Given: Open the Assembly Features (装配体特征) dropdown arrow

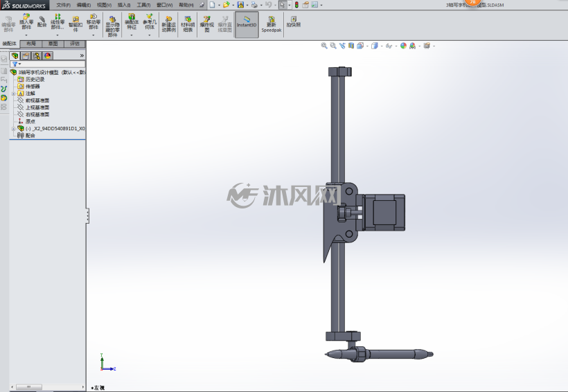Looking at the screenshot, I should click(132, 35).
